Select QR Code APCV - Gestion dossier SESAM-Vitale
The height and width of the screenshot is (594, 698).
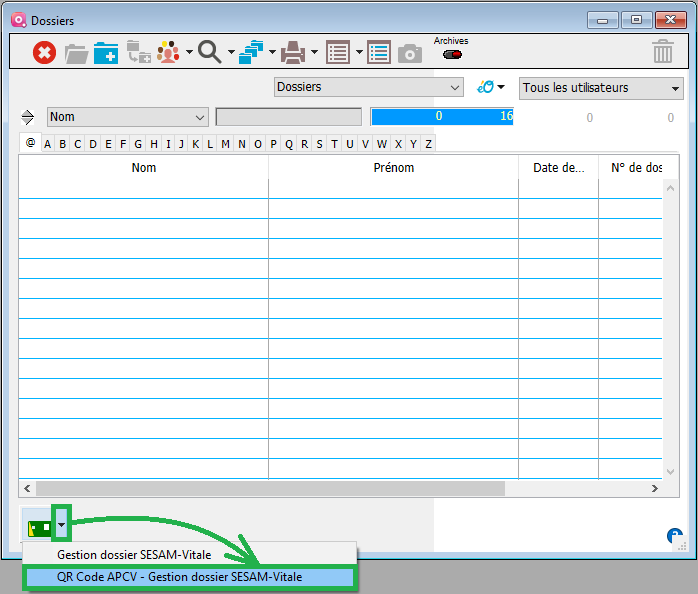(179, 577)
